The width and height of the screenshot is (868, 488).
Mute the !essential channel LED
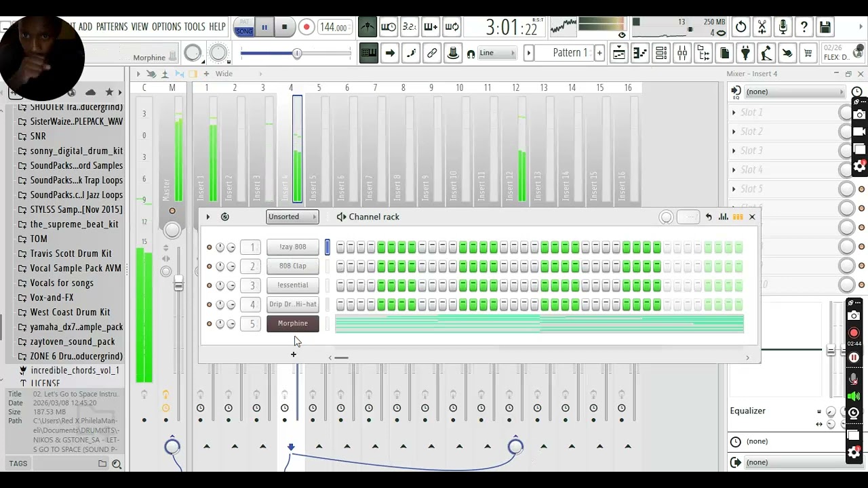pos(209,285)
